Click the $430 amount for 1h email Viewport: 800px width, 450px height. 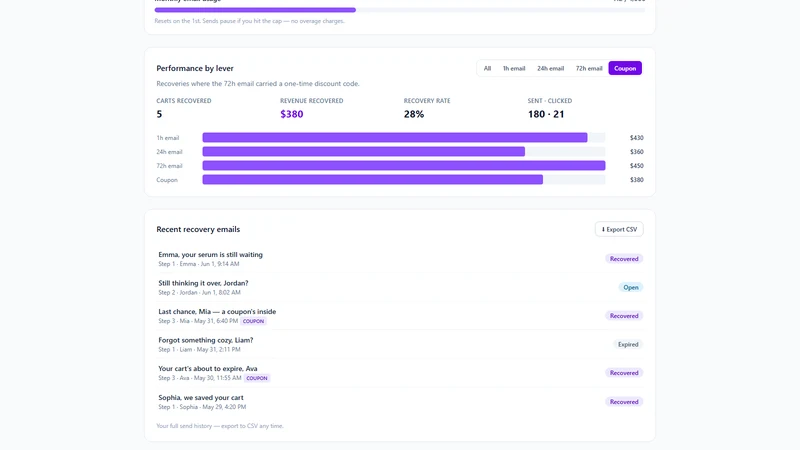pos(636,138)
